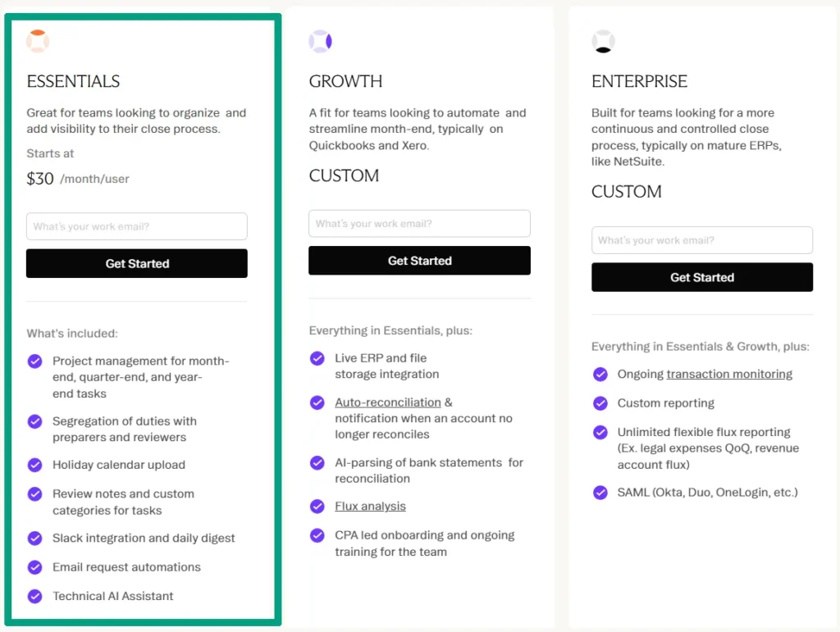Click the checkmark beside Flux analysis
The width and height of the screenshot is (840, 632).
click(x=317, y=506)
